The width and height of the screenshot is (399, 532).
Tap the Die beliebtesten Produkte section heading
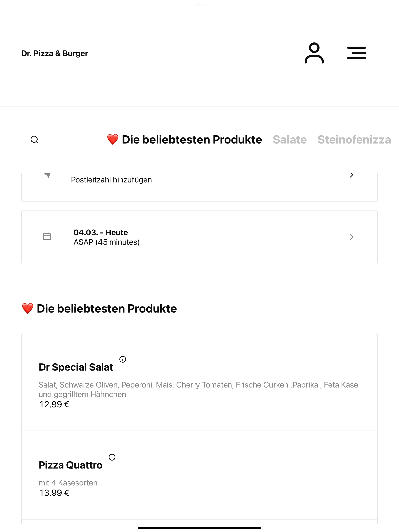coord(99,309)
